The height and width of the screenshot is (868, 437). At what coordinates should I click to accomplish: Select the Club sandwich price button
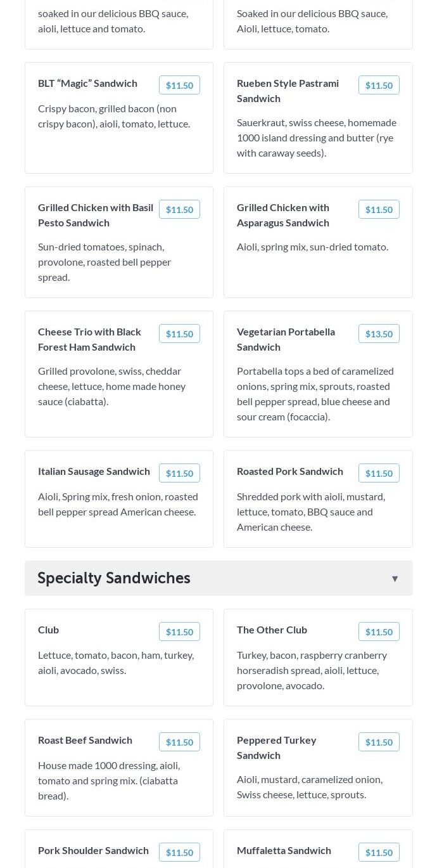pos(179,632)
